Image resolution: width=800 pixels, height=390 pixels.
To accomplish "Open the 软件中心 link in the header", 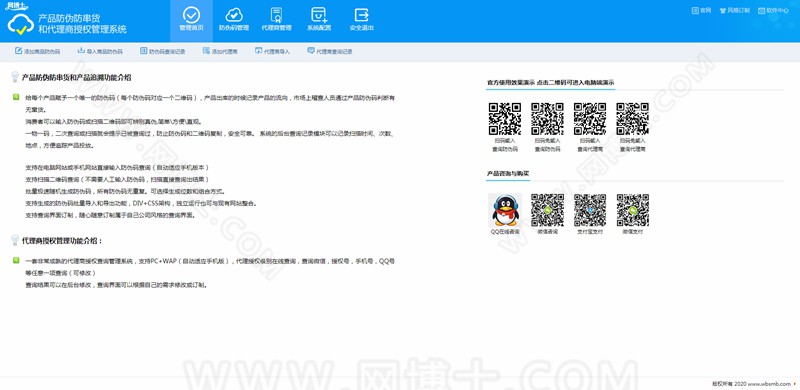I will coord(773,10).
